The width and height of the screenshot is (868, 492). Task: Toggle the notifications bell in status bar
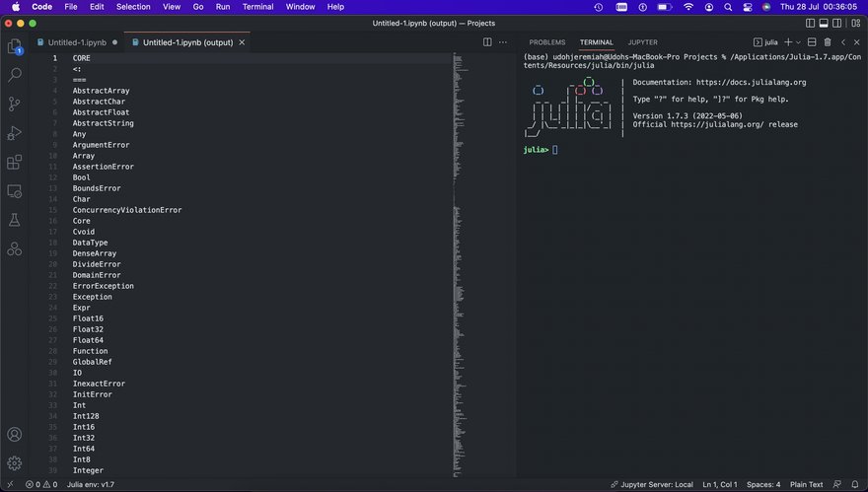[x=855, y=484]
